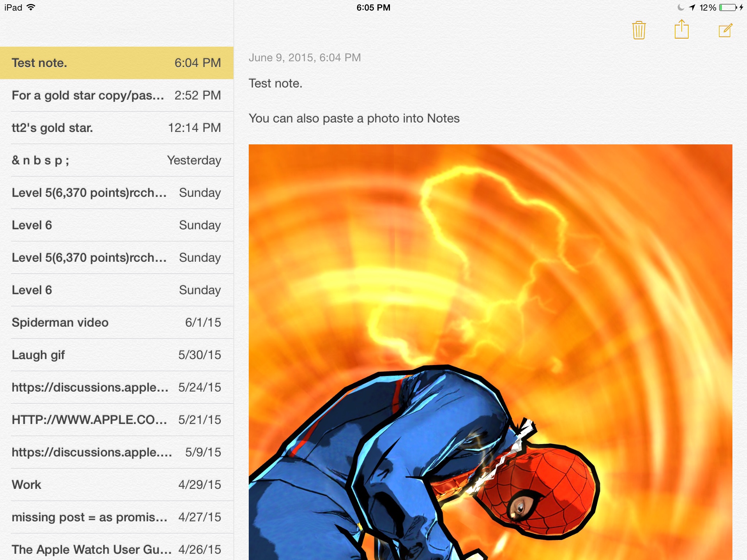Screen dimensions: 747x560
Task: Tap the trash icon to delete note
Action: coord(639,30)
